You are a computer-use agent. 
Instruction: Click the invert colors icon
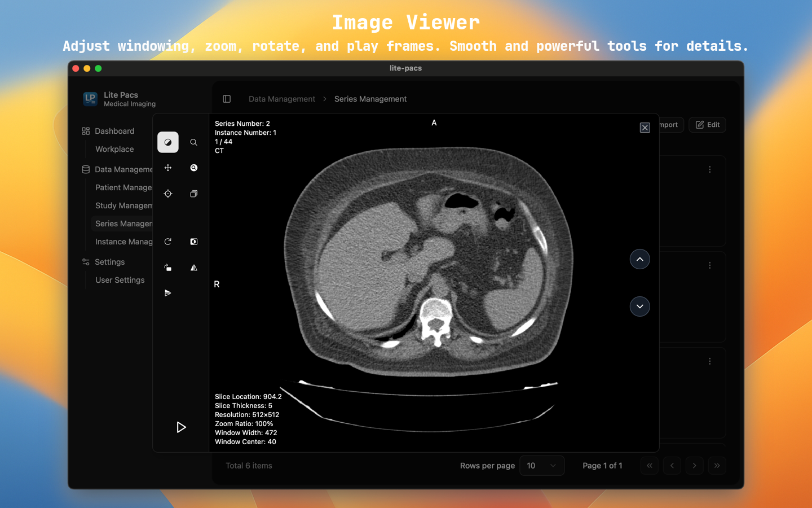[x=193, y=242]
